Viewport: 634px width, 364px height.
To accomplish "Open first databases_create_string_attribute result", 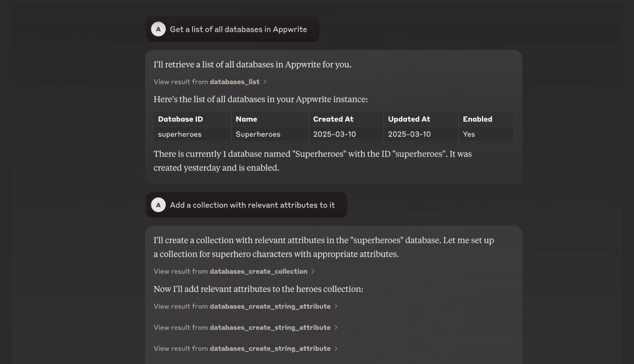I will click(246, 307).
